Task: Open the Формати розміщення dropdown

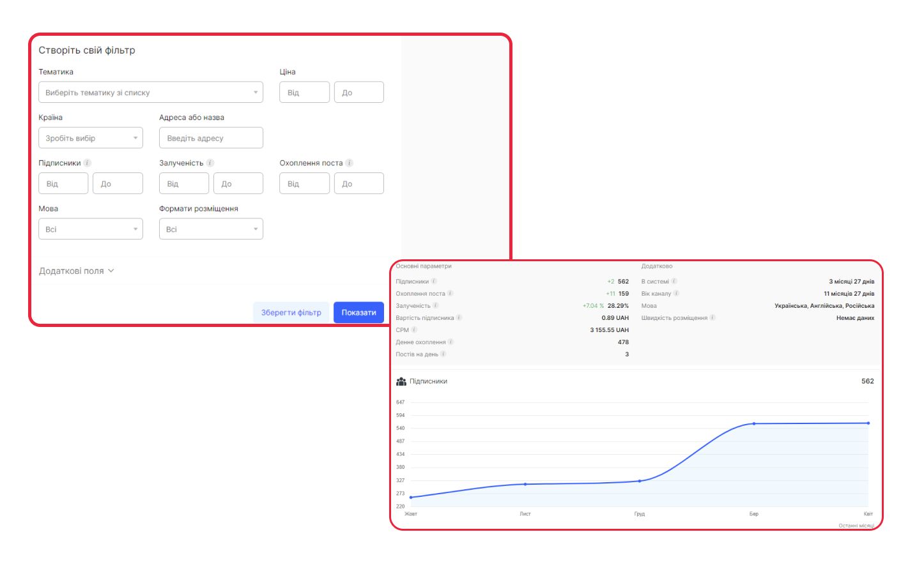Action: coord(211,229)
